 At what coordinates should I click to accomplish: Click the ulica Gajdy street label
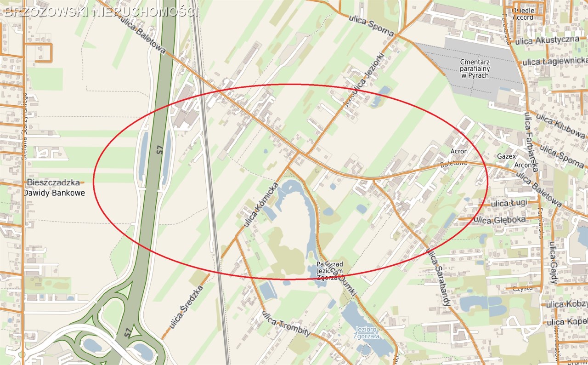coord(552,263)
